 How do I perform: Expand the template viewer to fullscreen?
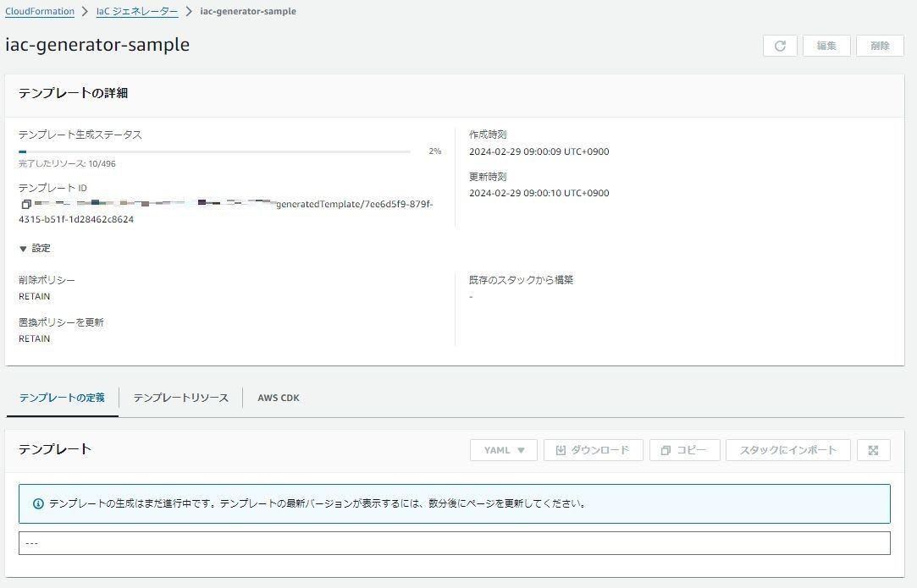coord(873,449)
